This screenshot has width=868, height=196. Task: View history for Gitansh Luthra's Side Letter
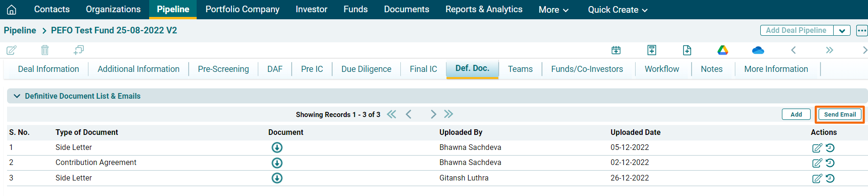(x=830, y=179)
